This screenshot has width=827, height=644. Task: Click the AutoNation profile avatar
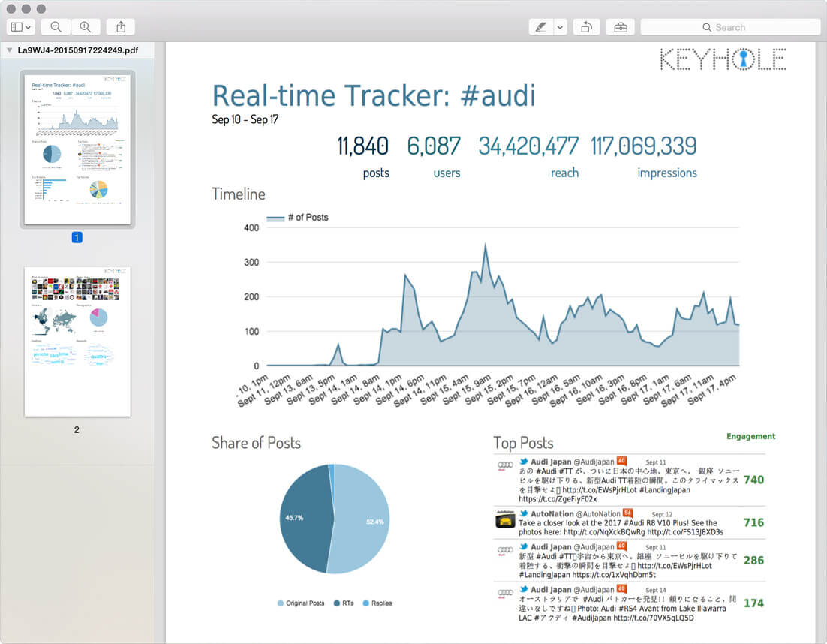click(x=505, y=520)
